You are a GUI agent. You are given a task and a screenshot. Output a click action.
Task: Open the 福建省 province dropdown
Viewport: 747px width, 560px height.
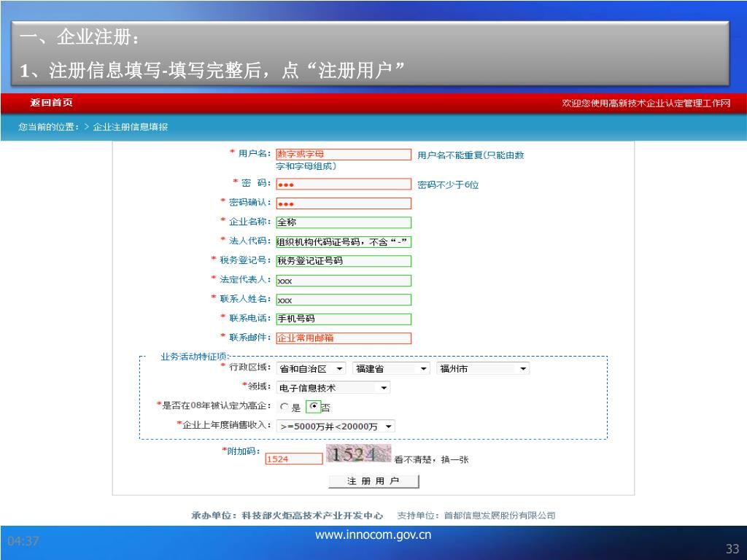tap(392, 369)
